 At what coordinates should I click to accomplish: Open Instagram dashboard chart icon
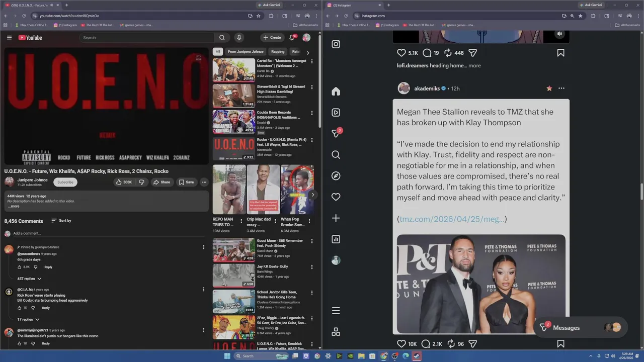point(336,239)
